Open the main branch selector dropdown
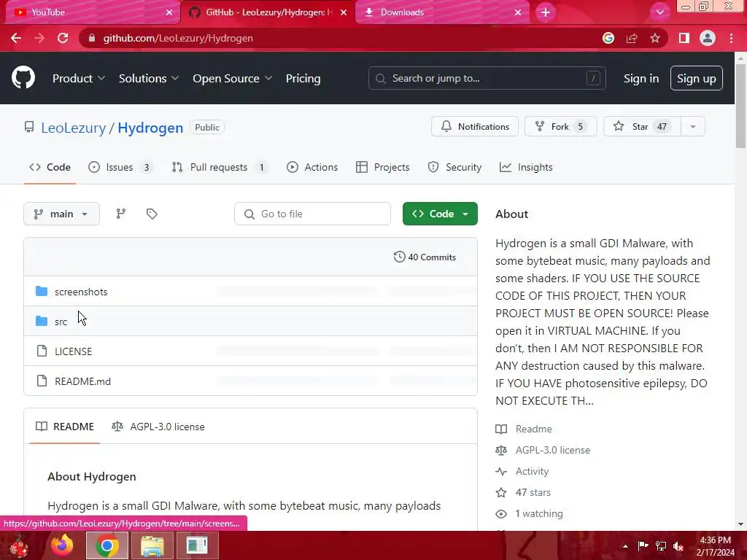Viewport: 747px width, 560px height. point(61,214)
